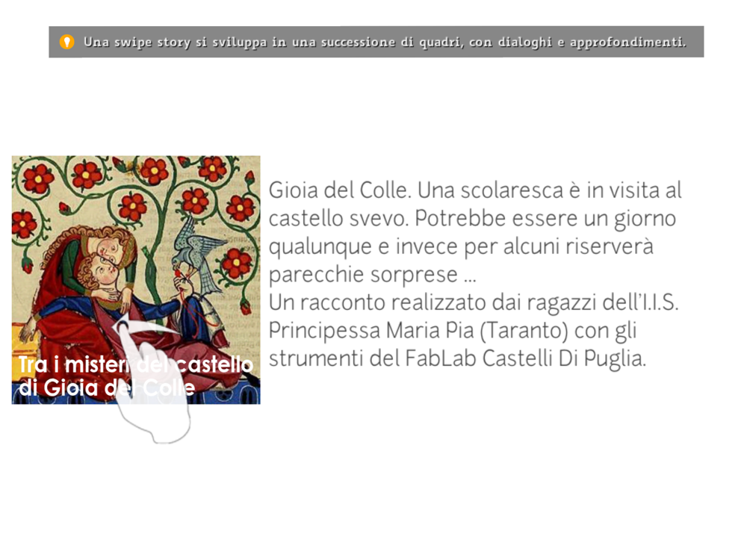Click the yellow lightbulb tip icon
Image resolution: width=747 pixels, height=560 pixels.
[66, 42]
